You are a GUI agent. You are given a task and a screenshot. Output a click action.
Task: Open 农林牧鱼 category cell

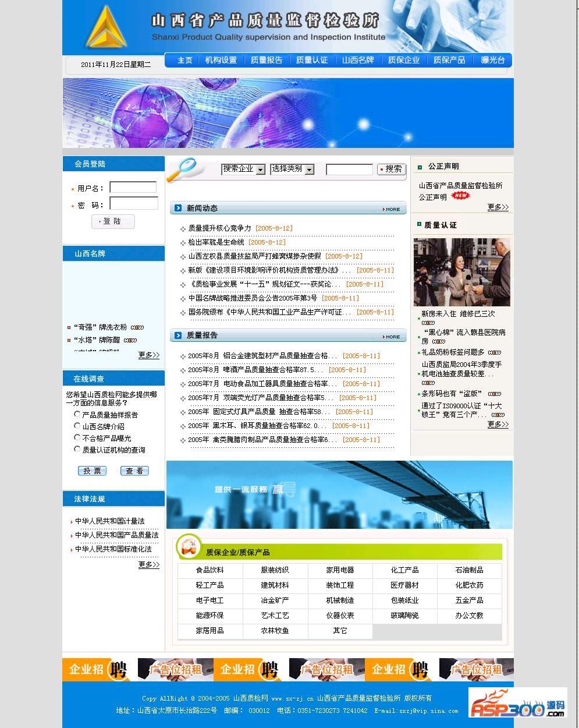click(275, 631)
